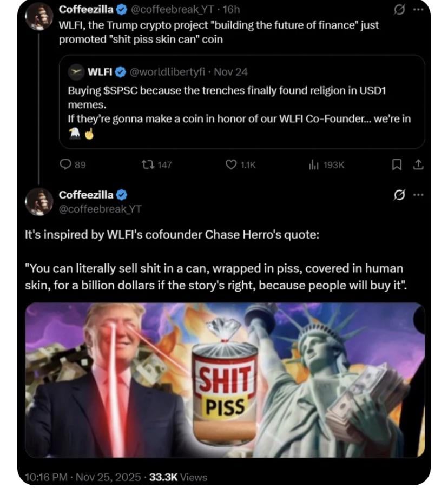Expand the second tweet's three-dot more options
The image size is (448, 488).
click(x=418, y=195)
